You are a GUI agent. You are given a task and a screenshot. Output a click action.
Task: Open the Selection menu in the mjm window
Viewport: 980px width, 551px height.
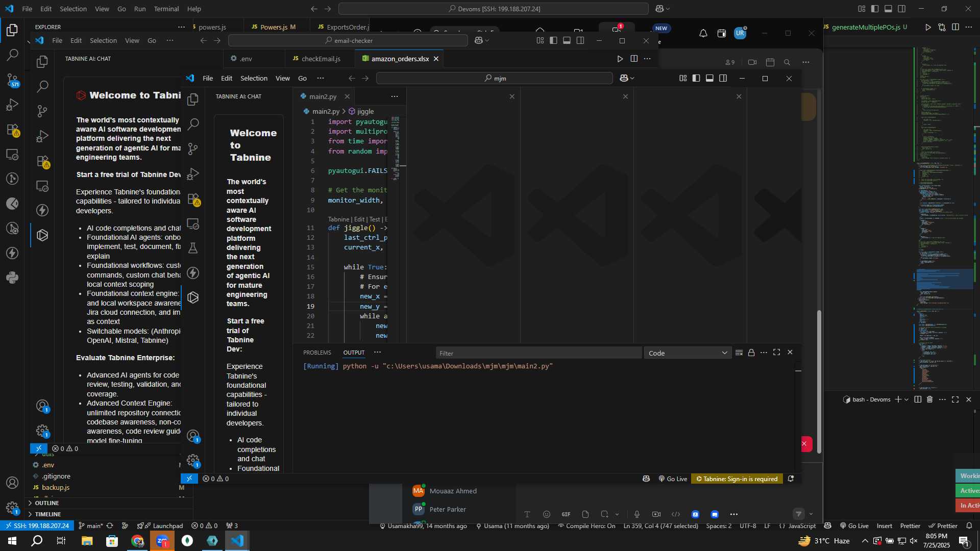(x=254, y=78)
